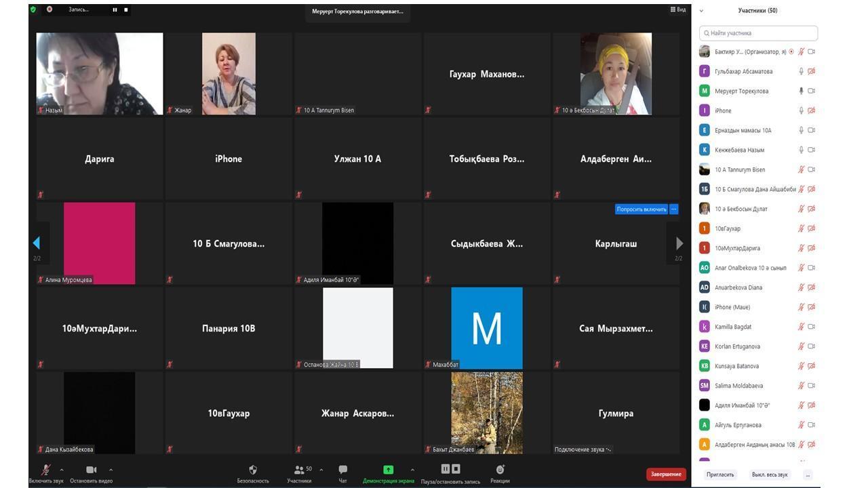Screen dimensions: 868x488
Task: Click the green encryption shield icon
Action: (33, 9)
